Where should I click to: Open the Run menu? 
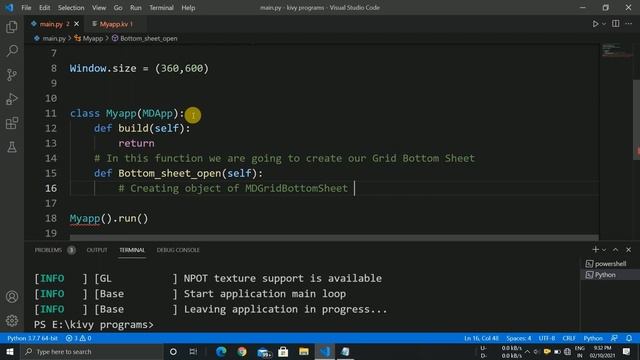(136, 8)
